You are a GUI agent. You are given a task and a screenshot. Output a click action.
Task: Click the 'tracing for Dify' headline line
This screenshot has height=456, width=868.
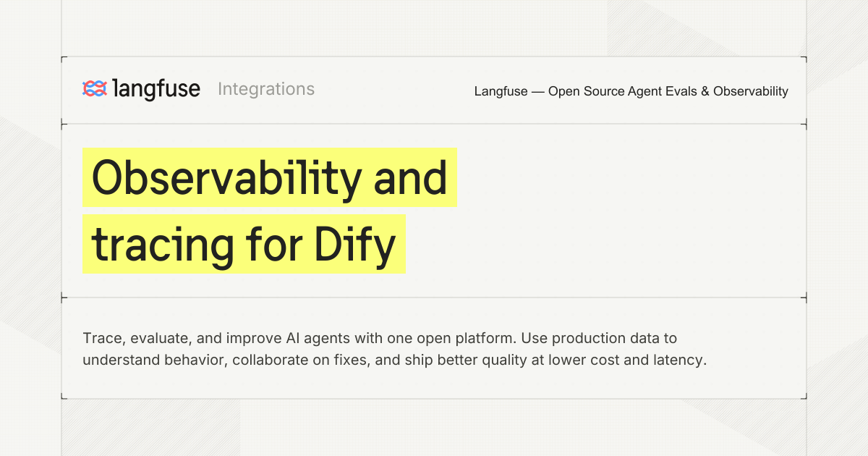click(244, 244)
